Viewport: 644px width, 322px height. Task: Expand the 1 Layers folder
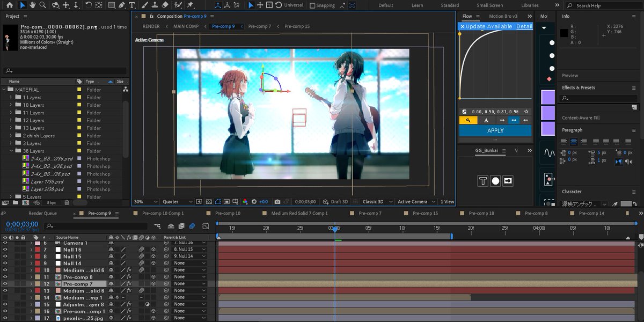tap(11, 98)
